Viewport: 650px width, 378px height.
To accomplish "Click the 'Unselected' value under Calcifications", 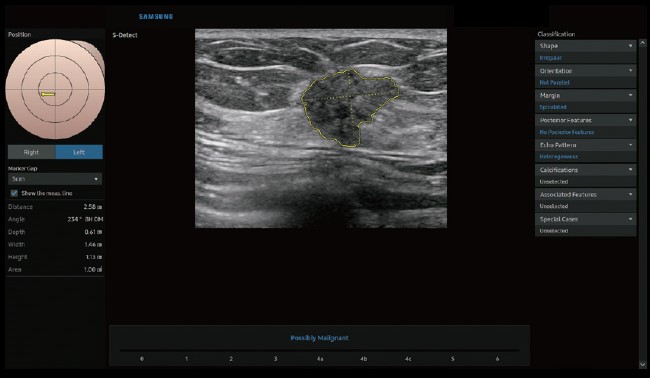I will pos(553,182).
